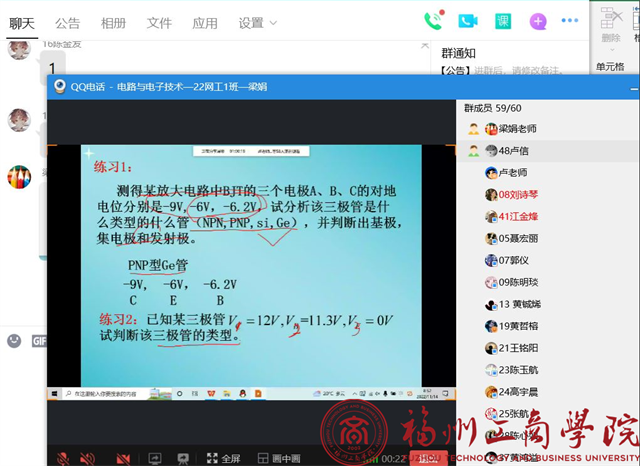Open the three-dots more options menu
Image resolution: width=640 pixels, height=466 pixels.
[570, 21]
